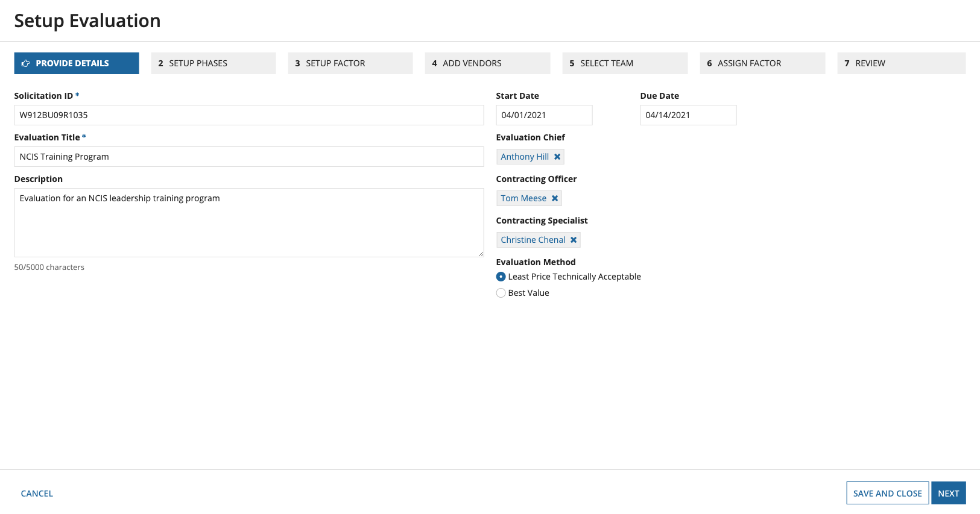The width and height of the screenshot is (980, 514).
Task: Click the Christine Chenal name tag
Action: 533,240
